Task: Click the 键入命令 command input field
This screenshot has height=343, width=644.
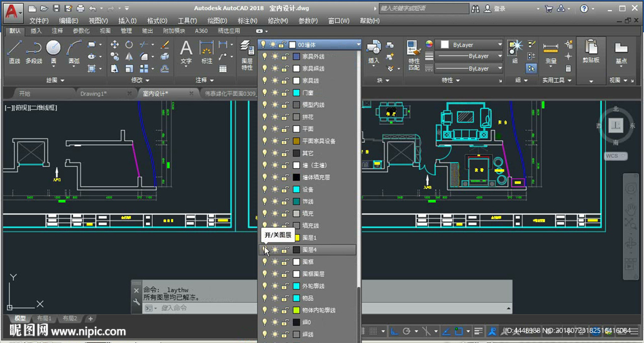Action: pyautogui.click(x=328, y=308)
